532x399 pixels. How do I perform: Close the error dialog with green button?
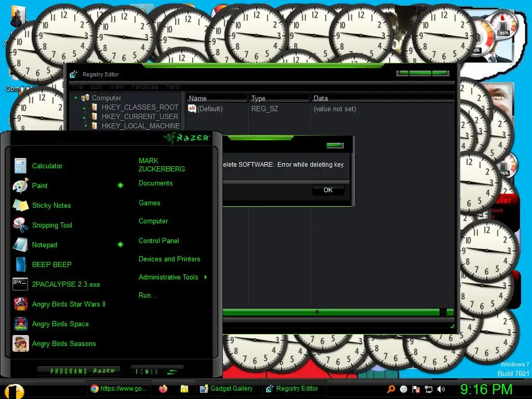click(x=335, y=145)
